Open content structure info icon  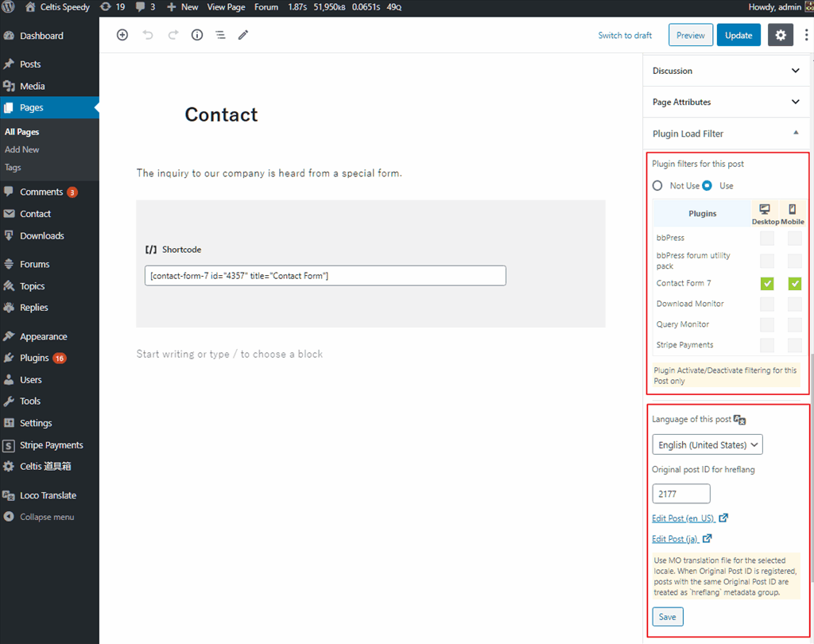pos(197,35)
